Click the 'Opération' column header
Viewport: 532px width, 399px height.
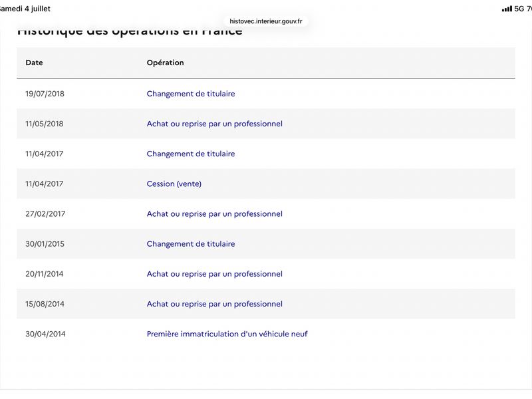(x=165, y=63)
